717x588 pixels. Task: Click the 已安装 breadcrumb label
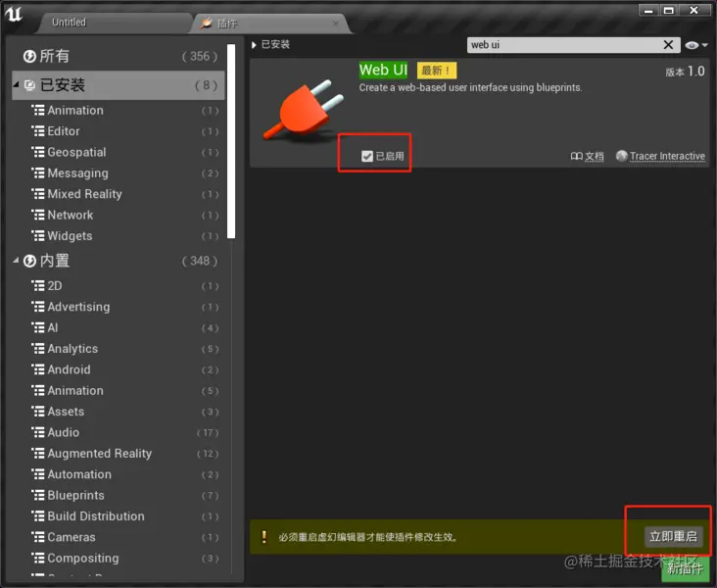(x=275, y=44)
